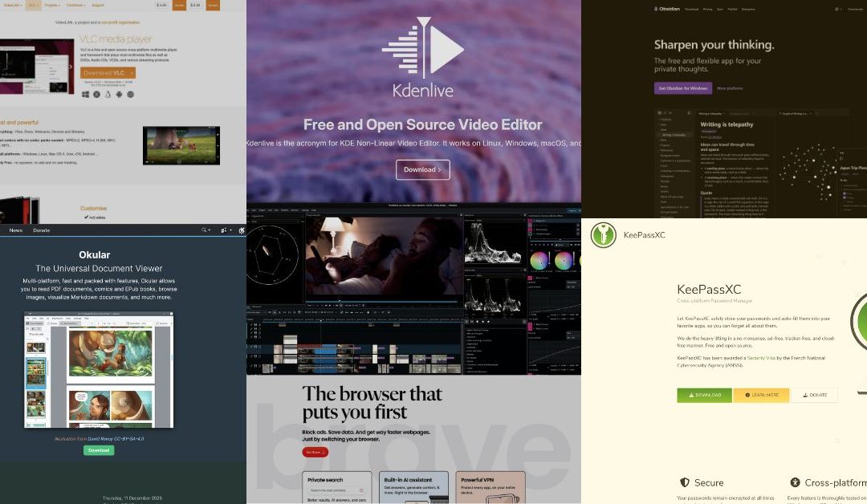The height and width of the screenshot is (504, 867).
Task: Click the KeePassXC header site name
Action: click(644, 235)
